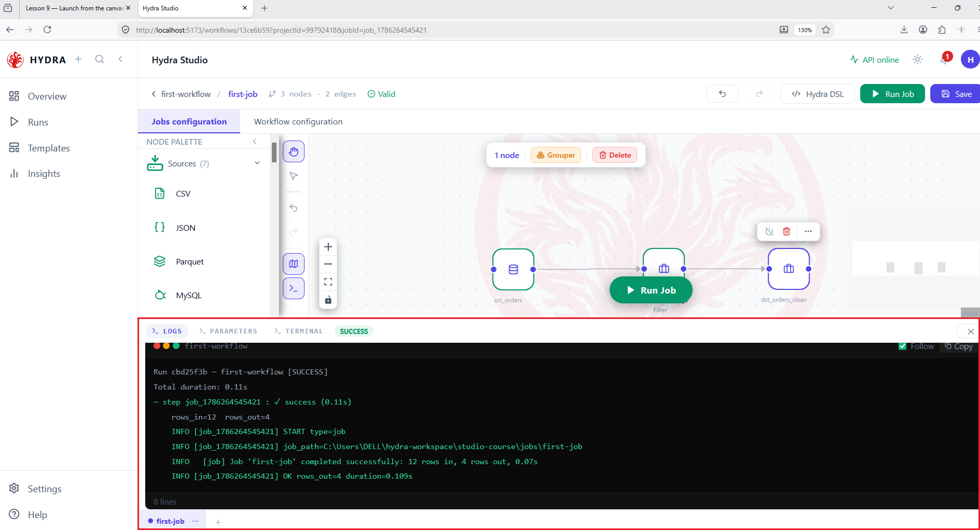This screenshot has height=530, width=980.
Task: Close the console panel
Action: click(x=970, y=331)
